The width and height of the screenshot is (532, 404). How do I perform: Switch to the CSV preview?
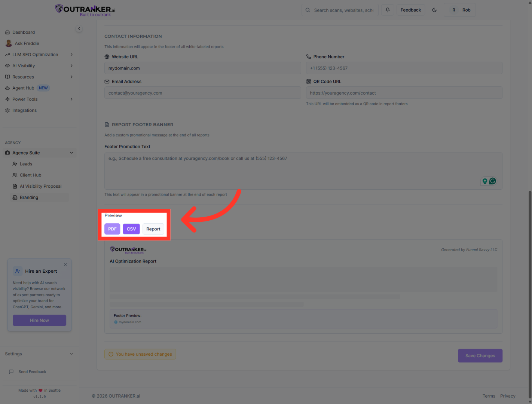tap(131, 229)
